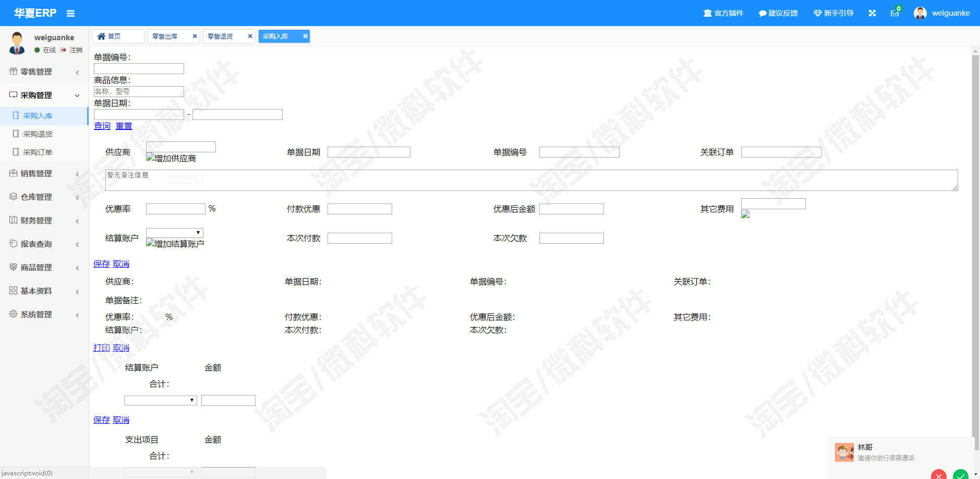This screenshot has width=980, height=479.
Task: Click the 打印 print link
Action: [x=102, y=348]
